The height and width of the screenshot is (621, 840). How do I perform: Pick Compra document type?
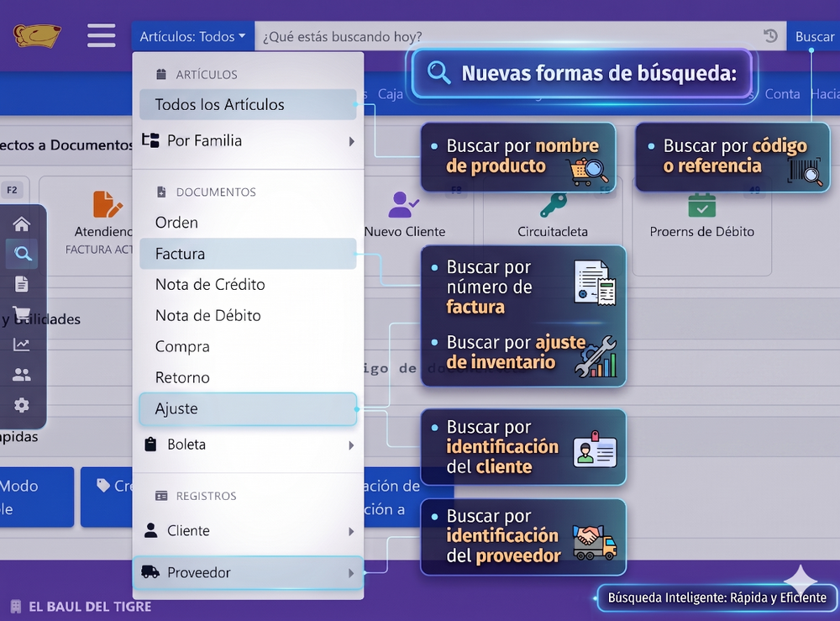248,347
